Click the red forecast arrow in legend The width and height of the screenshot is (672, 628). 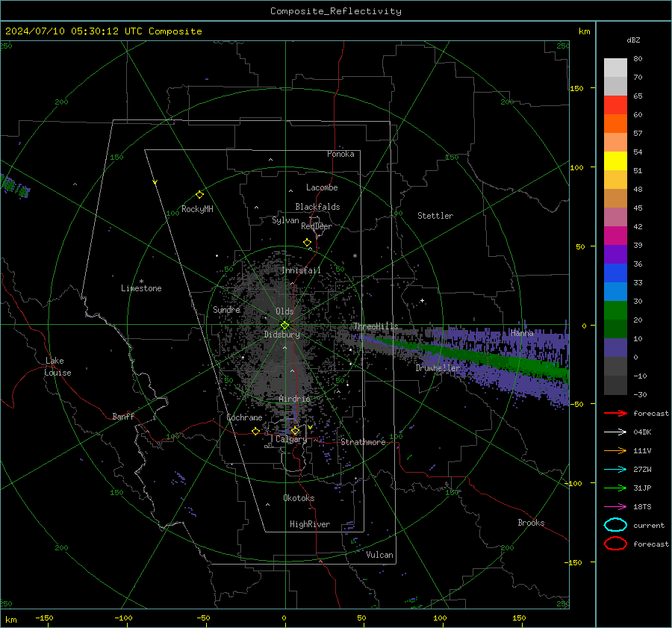(x=615, y=413)
